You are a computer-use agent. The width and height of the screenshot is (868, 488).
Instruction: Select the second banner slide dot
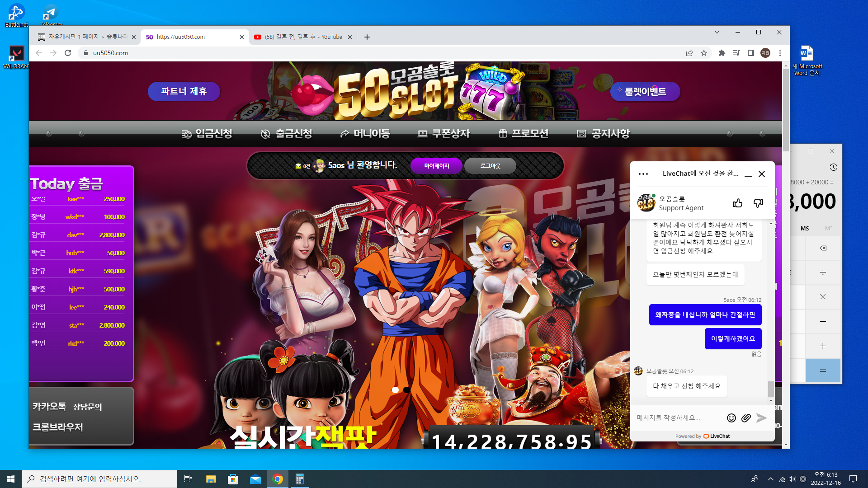[406, 390]
